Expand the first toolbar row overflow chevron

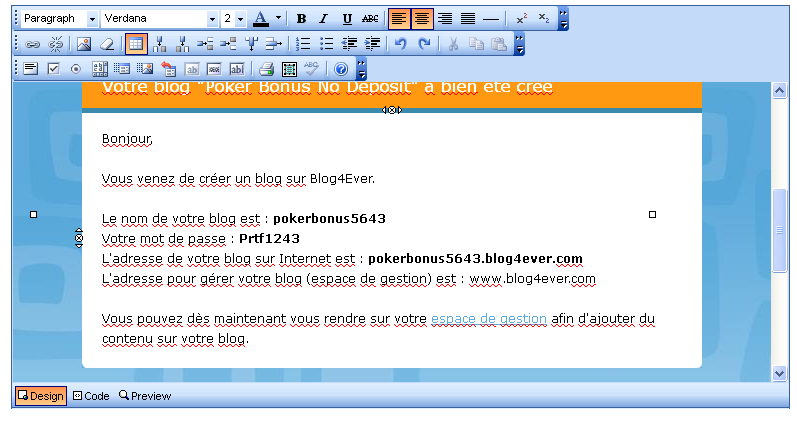point(563,19)
